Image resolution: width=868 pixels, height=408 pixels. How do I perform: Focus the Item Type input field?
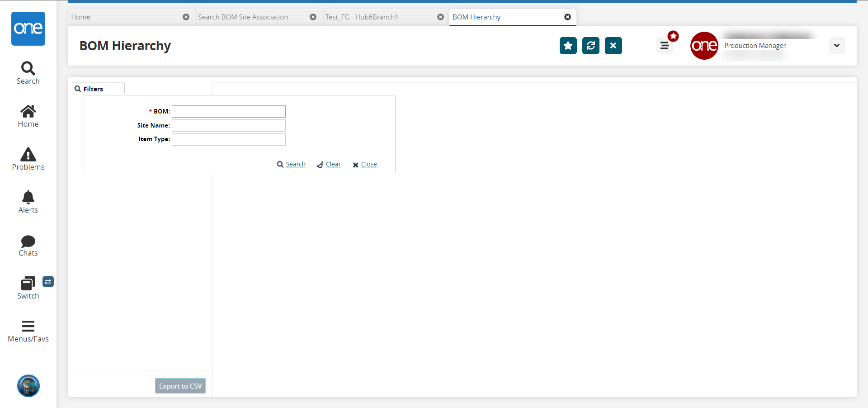point(229,139)
